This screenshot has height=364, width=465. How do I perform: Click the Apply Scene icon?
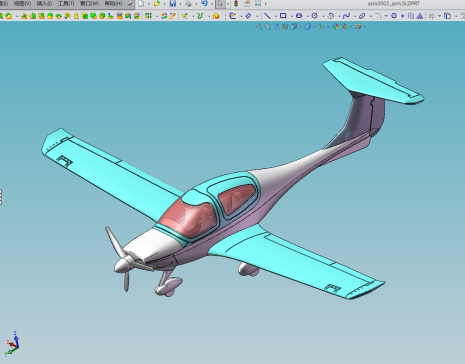[x=344, y=26]
